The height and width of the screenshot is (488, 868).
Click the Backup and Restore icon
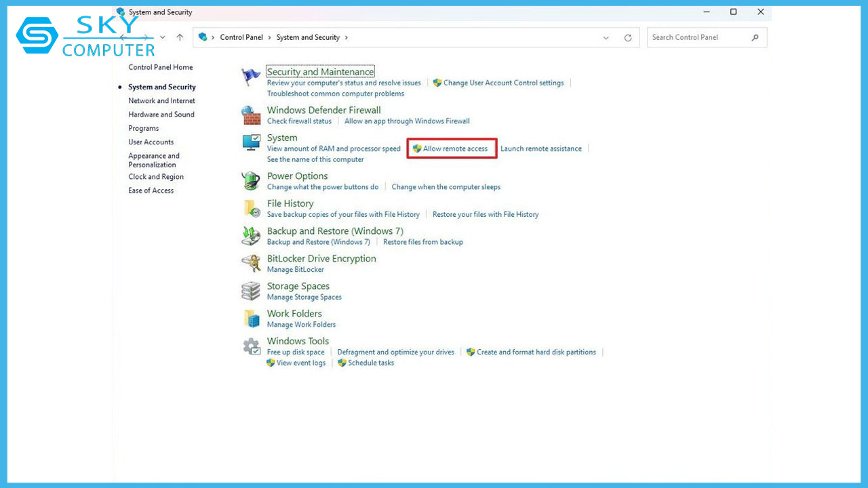(251, 236)
